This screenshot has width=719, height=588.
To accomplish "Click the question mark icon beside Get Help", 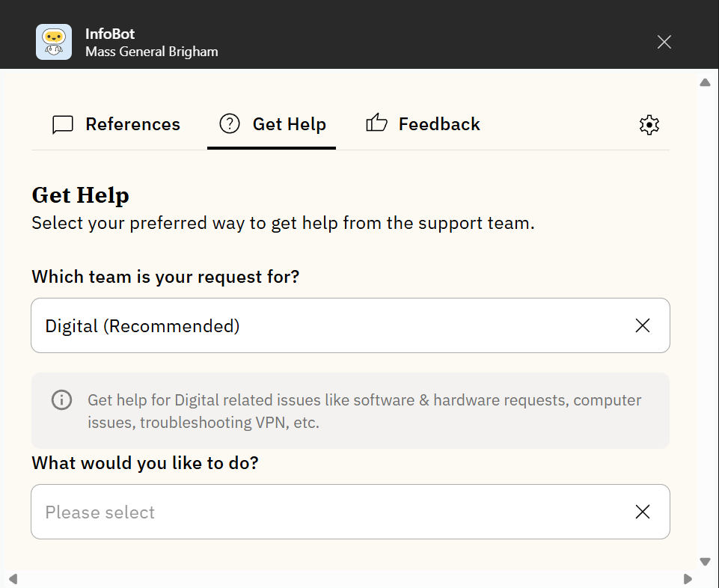I will (x=230, y=124).
